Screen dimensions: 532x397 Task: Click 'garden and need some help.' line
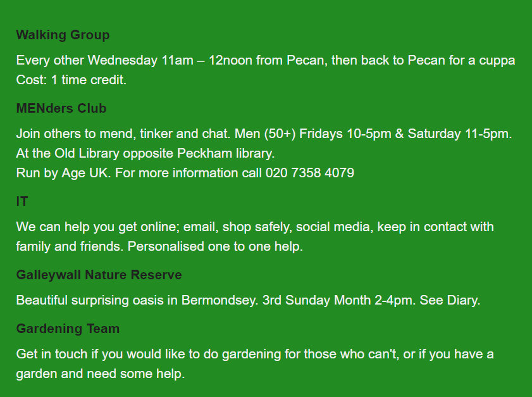(x=101, y=374)
